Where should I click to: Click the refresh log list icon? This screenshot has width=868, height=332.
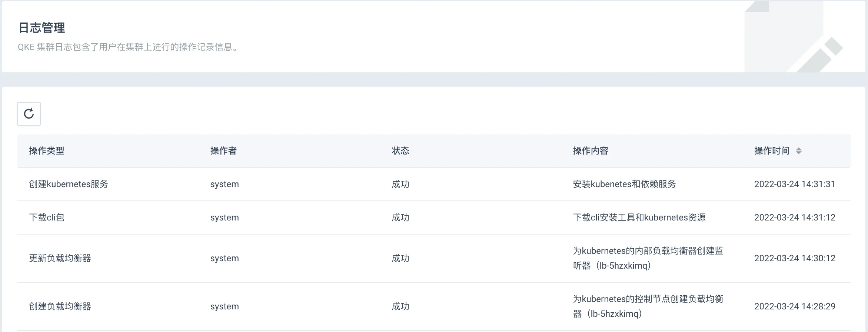29,114
